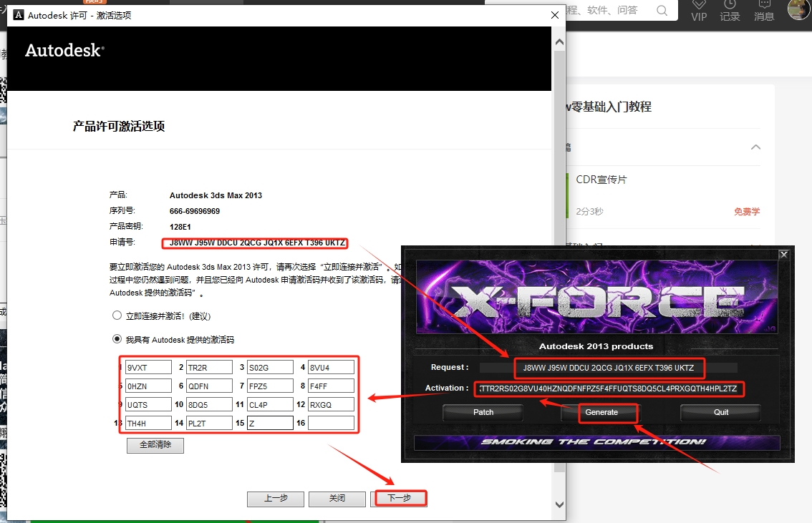Open the 消息 messages icon in the header
This screenshot has width=812, height=523.
pos(764,10)
